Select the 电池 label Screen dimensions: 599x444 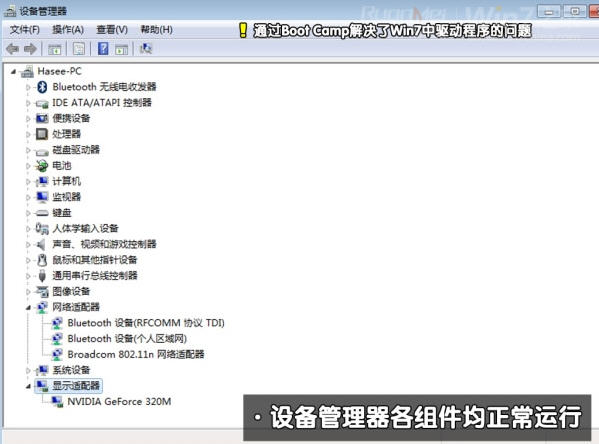coord(62,166)
